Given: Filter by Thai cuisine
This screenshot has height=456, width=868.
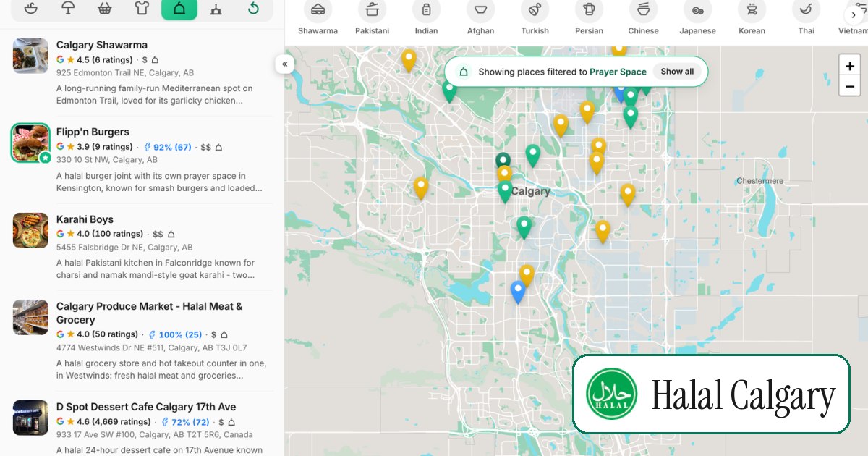Looking at the screenshot, I should click(806, 17).
